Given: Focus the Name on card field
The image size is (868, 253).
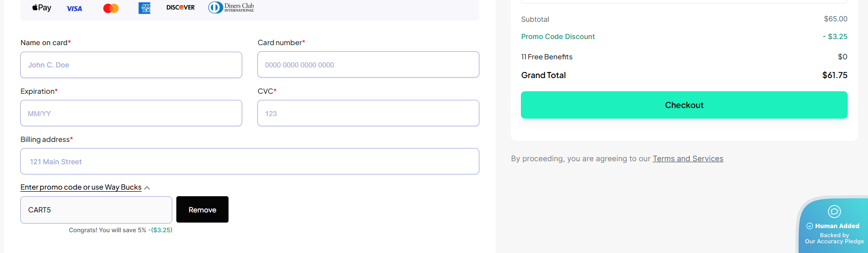Looking at the screenshot, I should (131, 65).
